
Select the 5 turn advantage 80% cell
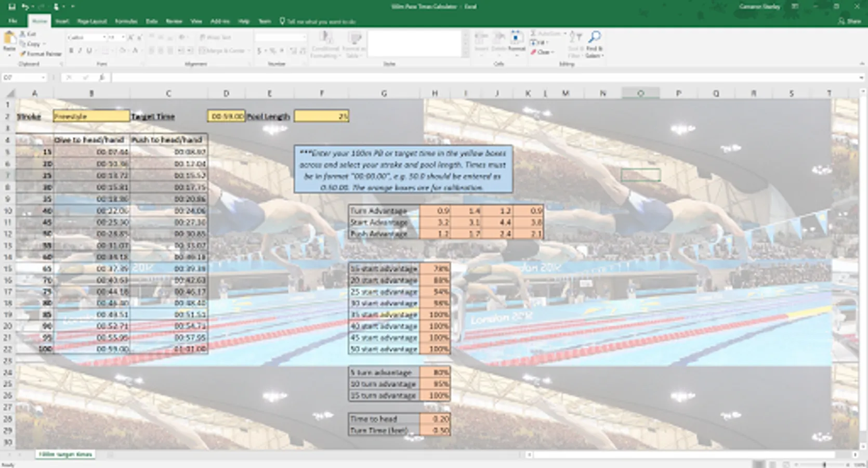(x=435, y=372)
